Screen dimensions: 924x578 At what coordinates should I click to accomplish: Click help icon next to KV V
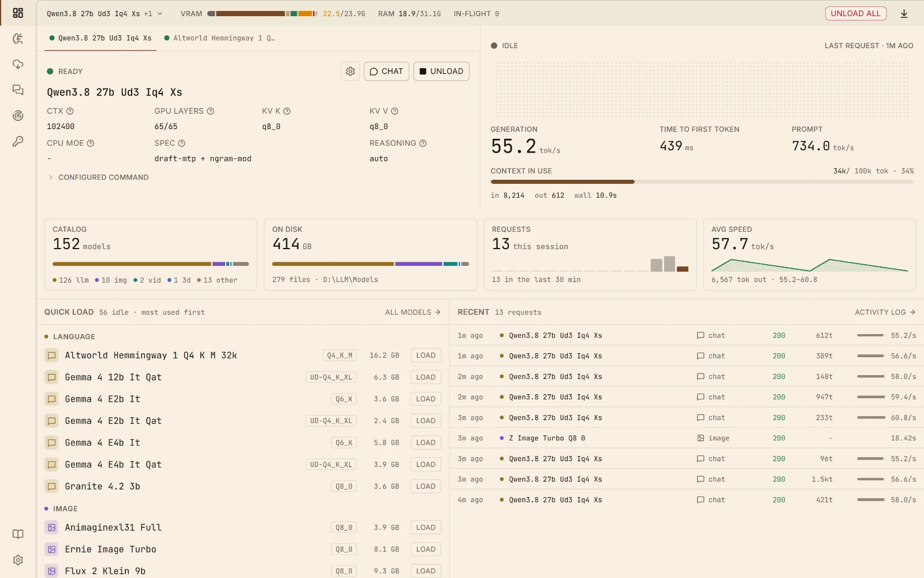pyautogui.click(x=395, y=111)
